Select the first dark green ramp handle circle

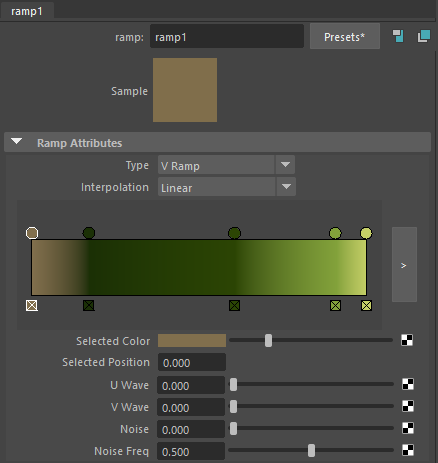(x=89, y=233)
